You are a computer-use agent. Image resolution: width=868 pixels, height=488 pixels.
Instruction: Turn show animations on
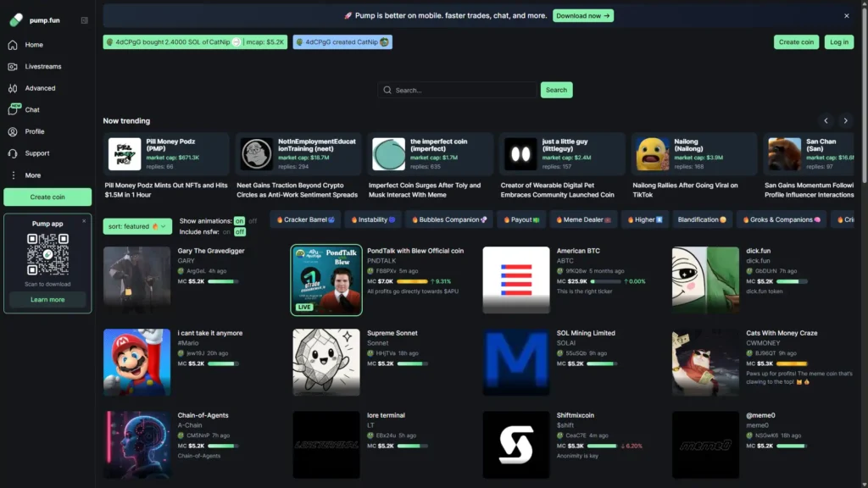tap(239, 221)
